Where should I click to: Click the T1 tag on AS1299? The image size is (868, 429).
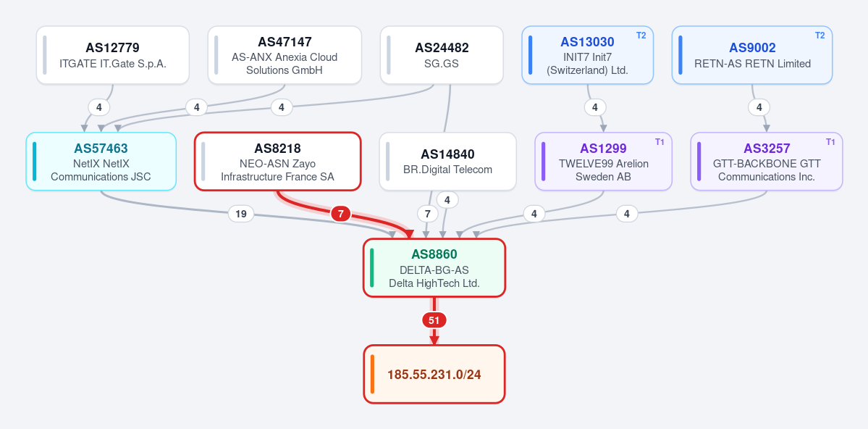pos(660,142)
